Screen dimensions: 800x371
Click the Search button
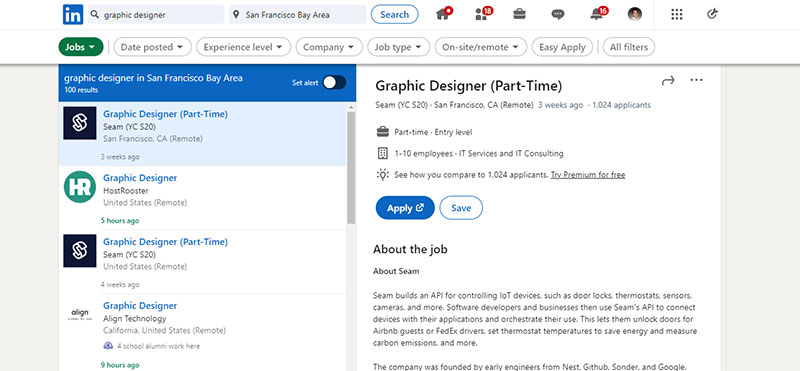[394, 14]
